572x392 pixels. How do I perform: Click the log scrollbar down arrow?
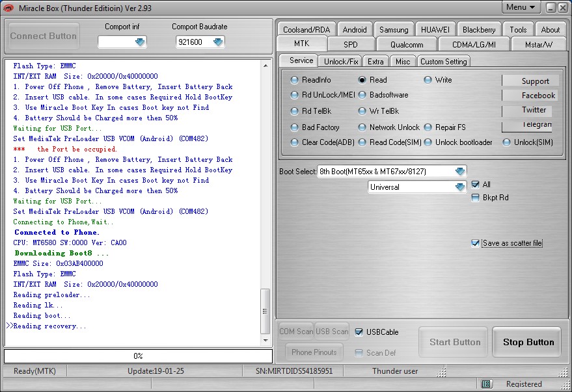[x=266, y=340]
